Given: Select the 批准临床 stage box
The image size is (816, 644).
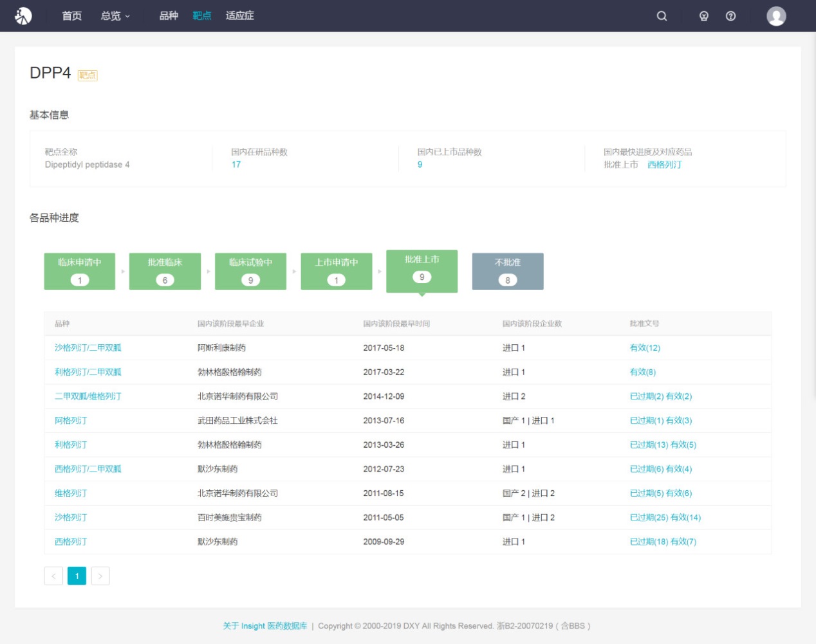Looking at the screenshot, I should (165, 271).
